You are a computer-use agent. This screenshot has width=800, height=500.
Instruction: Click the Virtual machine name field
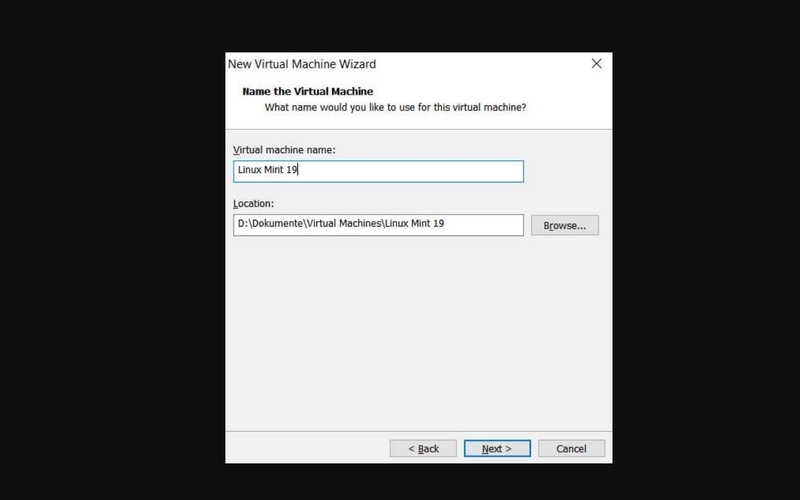(378, 171)
